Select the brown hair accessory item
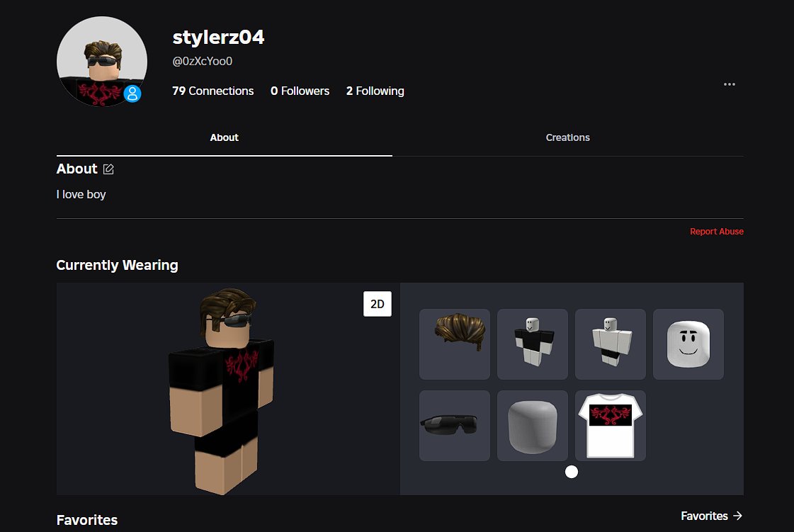 coord(455,344)
